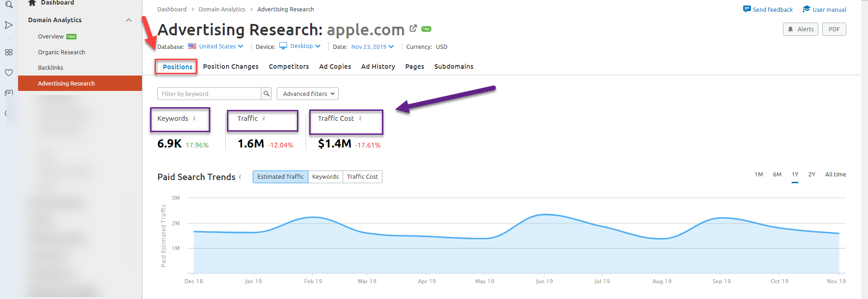Click the heart icon in left rail
The height and width of the screenshot is (299, 868).
coord(9,72)
